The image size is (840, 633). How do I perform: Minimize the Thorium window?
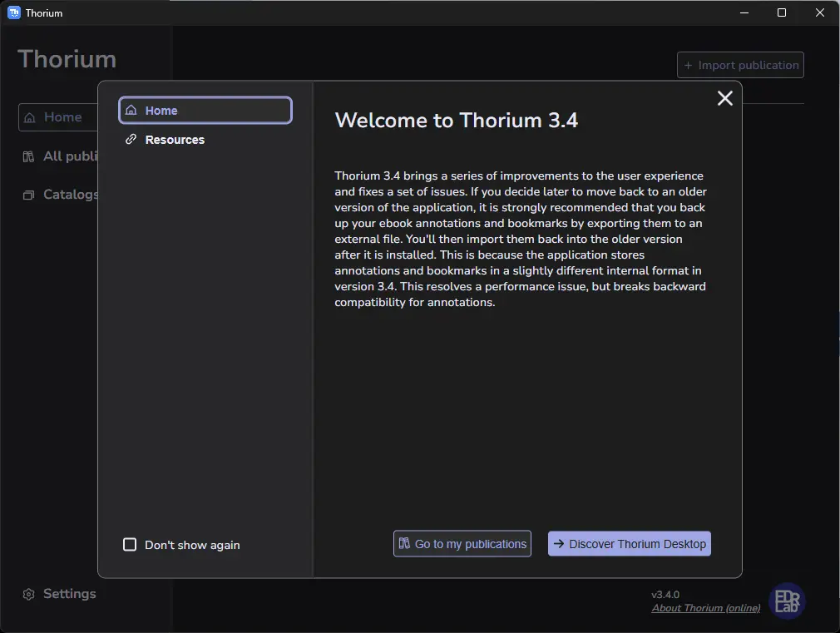coord(744,12)
